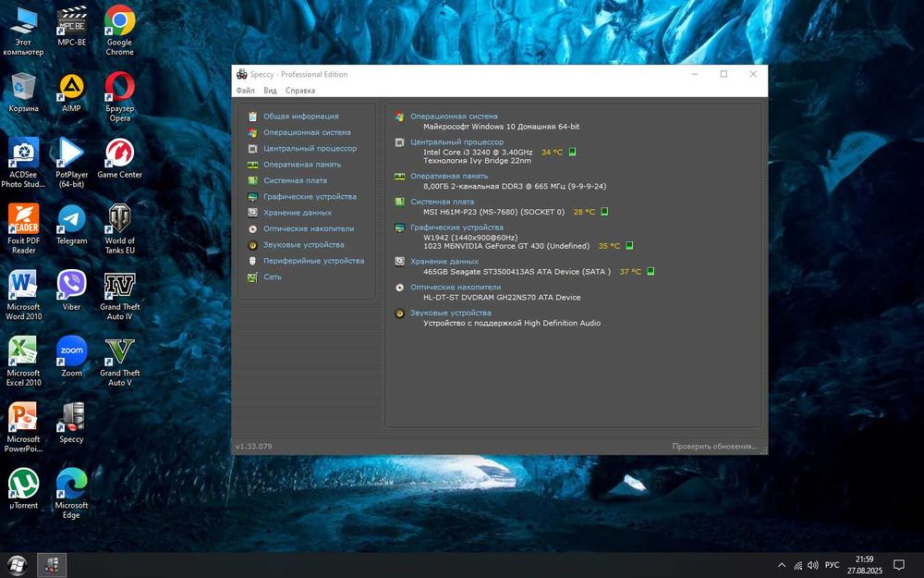Select Хранение данных in the sidebar

[297, 213]
